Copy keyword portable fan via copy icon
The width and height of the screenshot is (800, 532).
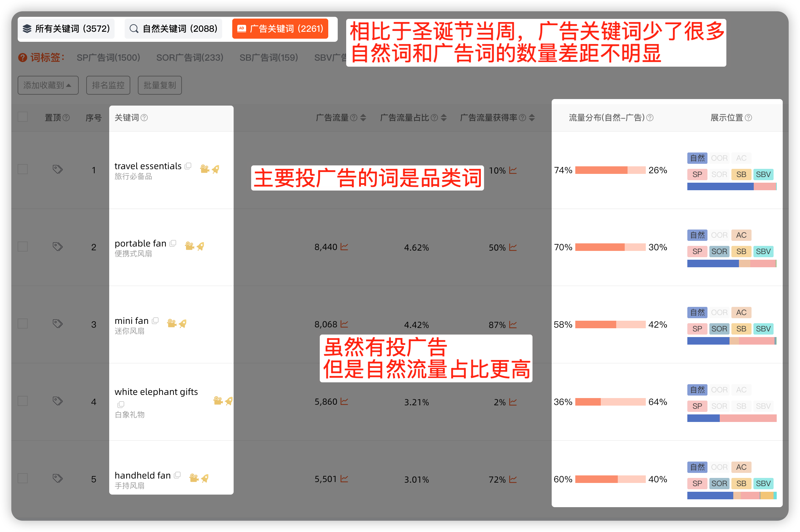pyautogui.click(x=173, y=243)
